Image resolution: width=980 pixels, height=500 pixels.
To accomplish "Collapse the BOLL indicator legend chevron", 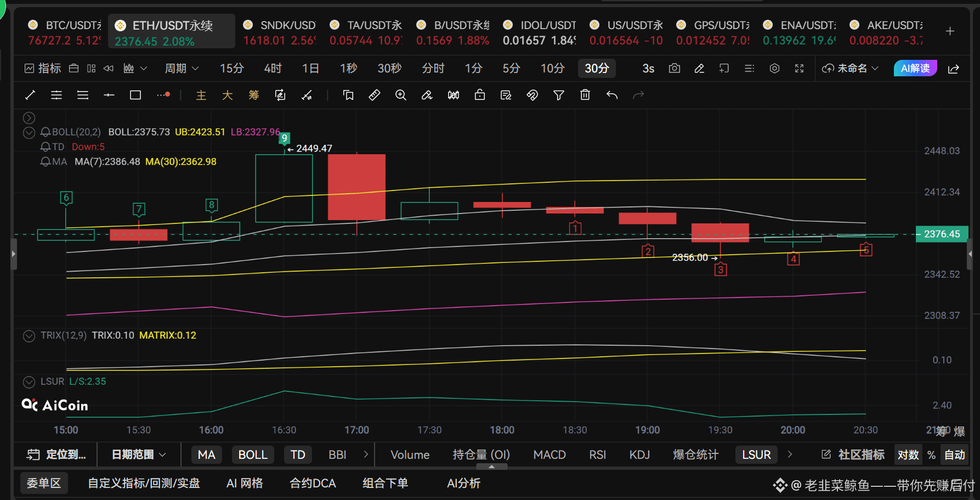I will click(x=29, y=132).
